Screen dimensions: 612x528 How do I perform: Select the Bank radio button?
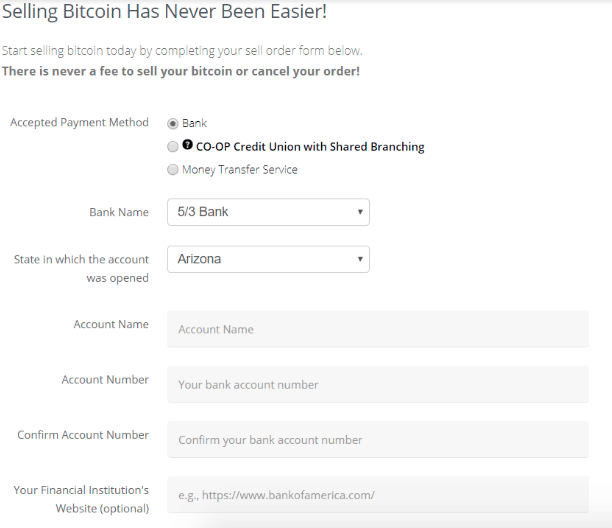coord(173,123)
